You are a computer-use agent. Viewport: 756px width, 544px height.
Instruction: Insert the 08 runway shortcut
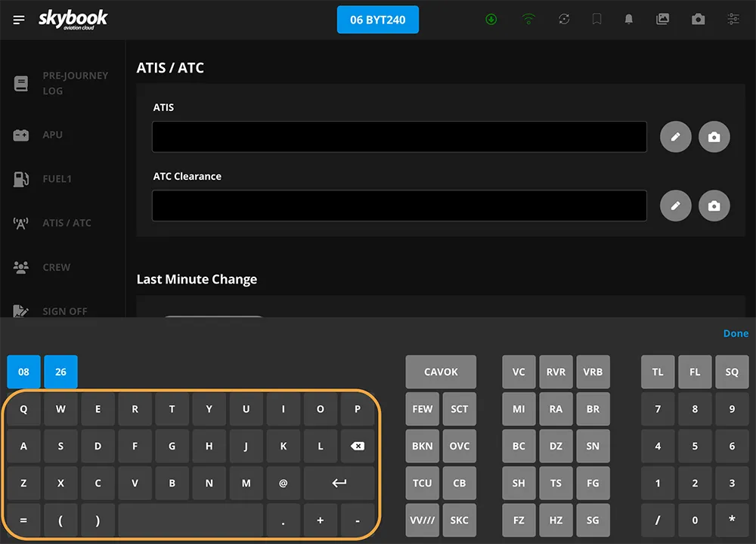pos(24,372)
